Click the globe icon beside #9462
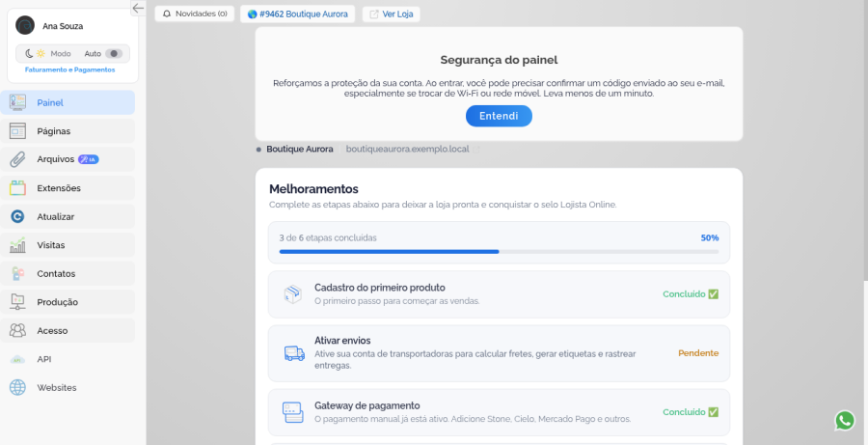 coord(253,14)
